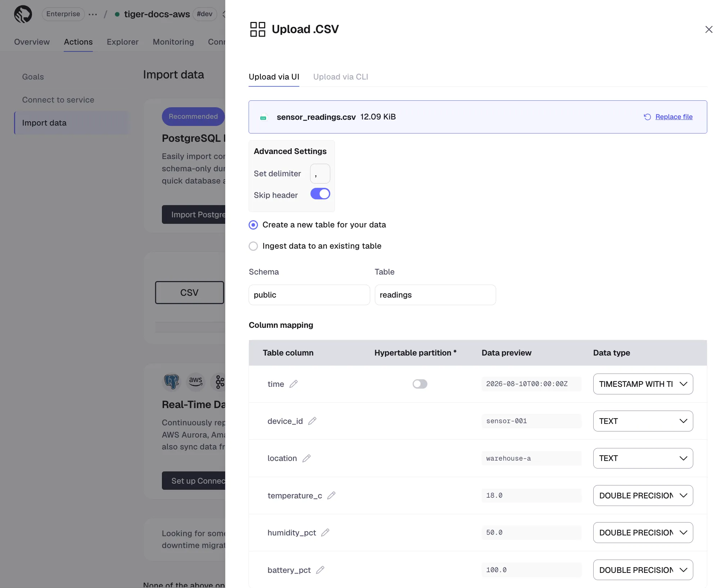Open data type dropdown for device_id
The width and height of the screenshot is (726, 588).
pos(643,421)
